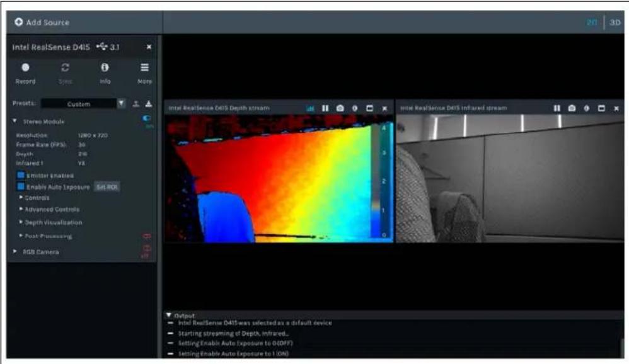Expand the RGB Camera section
The width and height of the screenshot is (629, 364).
click(x=15, y=251)
